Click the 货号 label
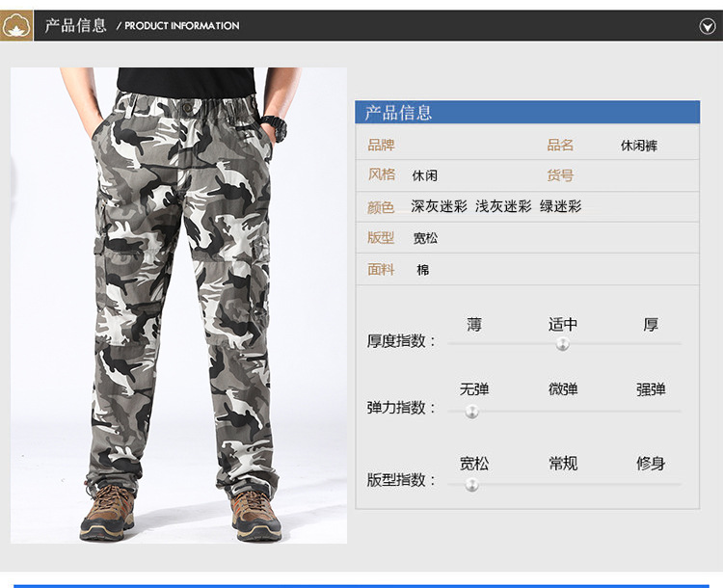 click(x=560, y=175)
